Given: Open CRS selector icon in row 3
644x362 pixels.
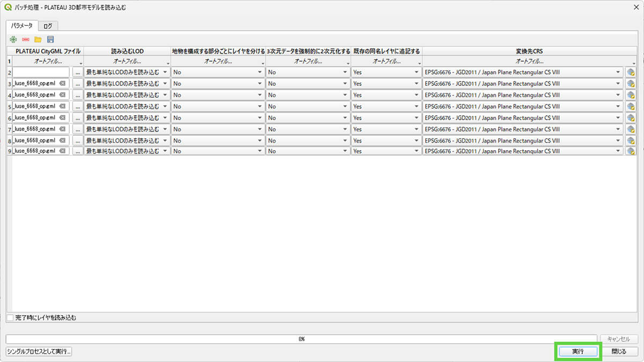Looking at the screenshot, I should click(631, 83).
